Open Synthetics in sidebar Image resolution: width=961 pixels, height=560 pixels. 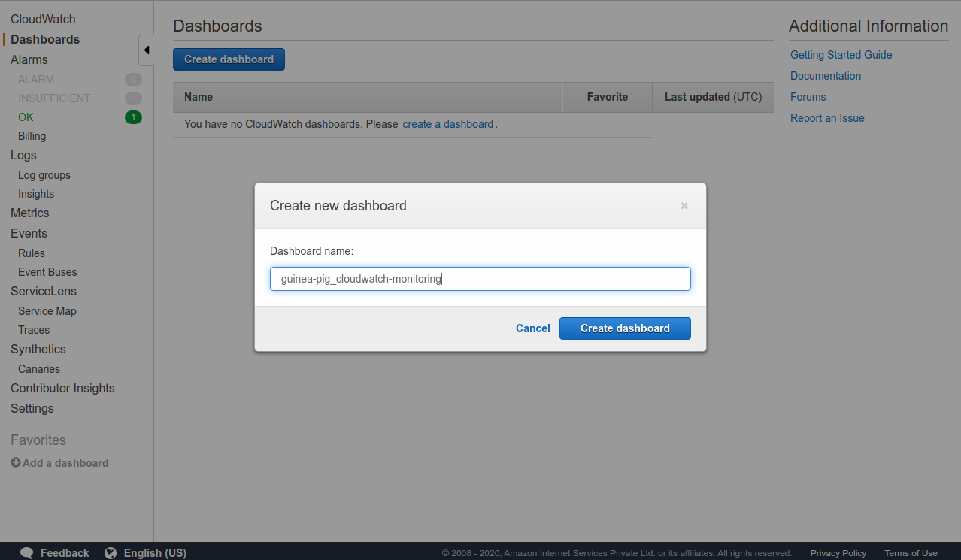coord(38,350)
